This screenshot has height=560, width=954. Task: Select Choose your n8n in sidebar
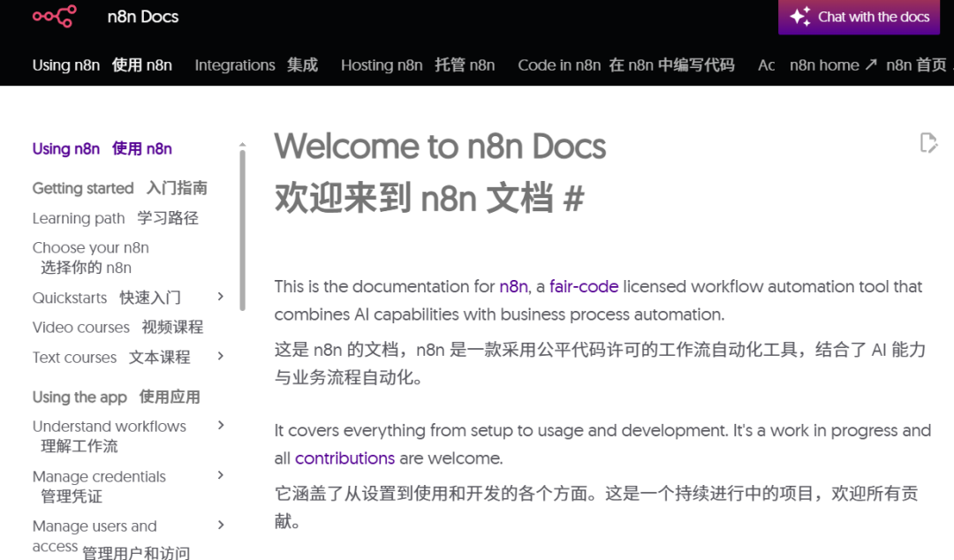tap(91, 258)
